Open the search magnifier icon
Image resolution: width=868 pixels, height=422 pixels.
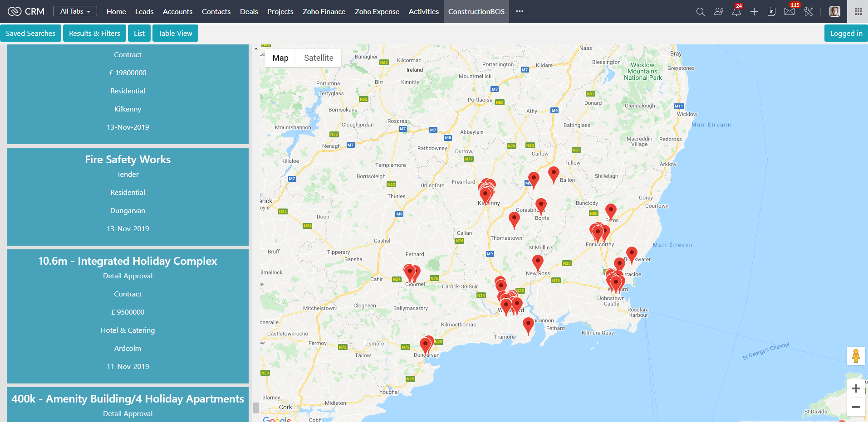click(701, 12)
